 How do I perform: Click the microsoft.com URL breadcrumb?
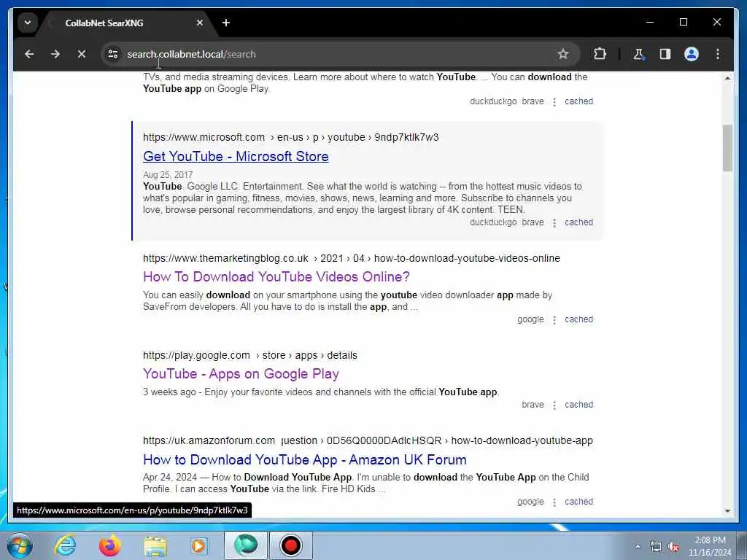(290, 137)
